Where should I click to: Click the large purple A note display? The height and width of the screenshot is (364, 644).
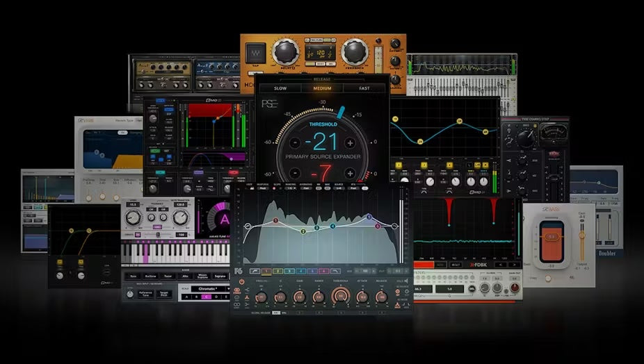point(225,220)
